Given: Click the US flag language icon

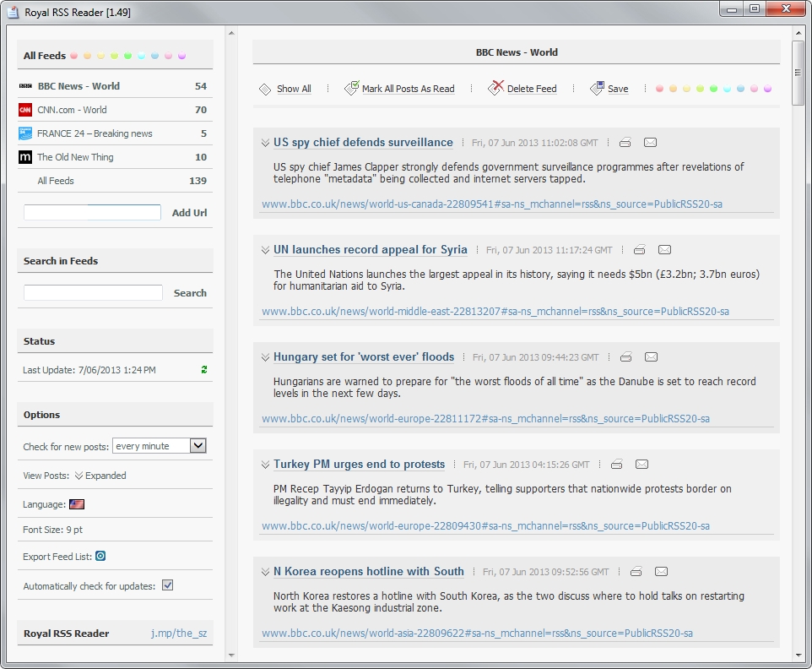Looking at the screenshot, I should click(x=77, y=504).
